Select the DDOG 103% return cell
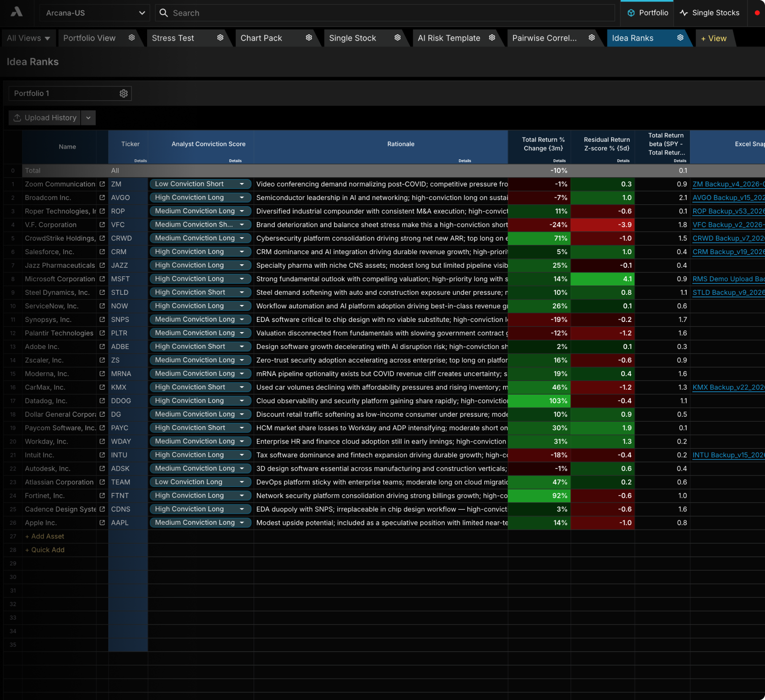This screenshot has width=765, height=700. pyautogui.click(x=540, y=401)
